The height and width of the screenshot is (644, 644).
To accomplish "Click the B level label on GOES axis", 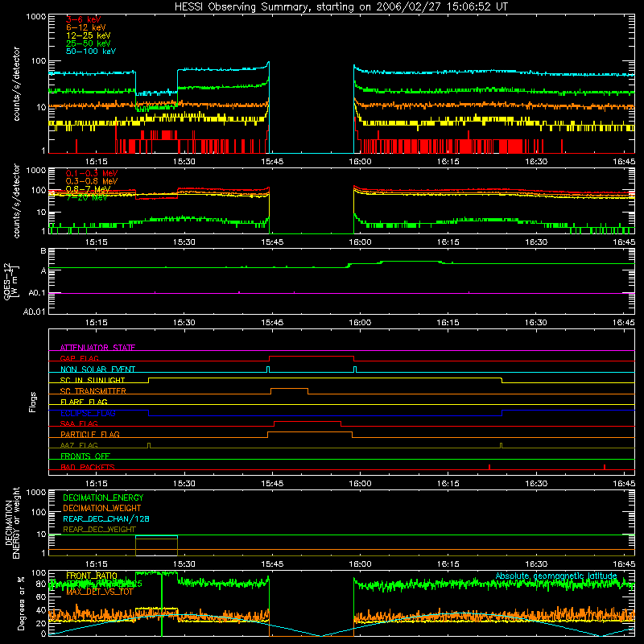I will click(43, 251).
